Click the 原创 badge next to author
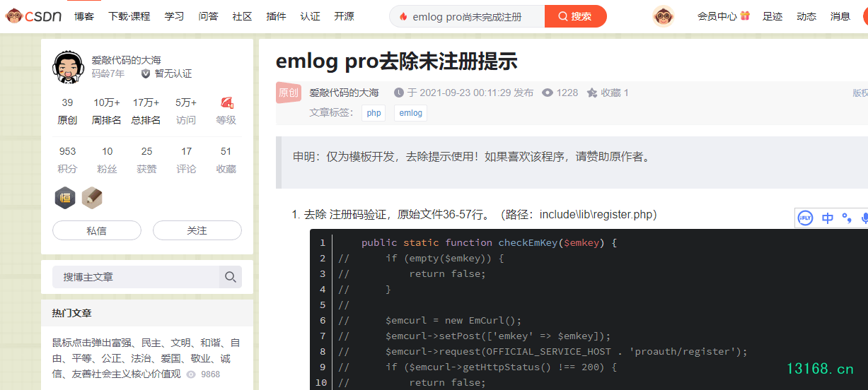The width and height of the screenshot is (868, 390). (289, 93)
